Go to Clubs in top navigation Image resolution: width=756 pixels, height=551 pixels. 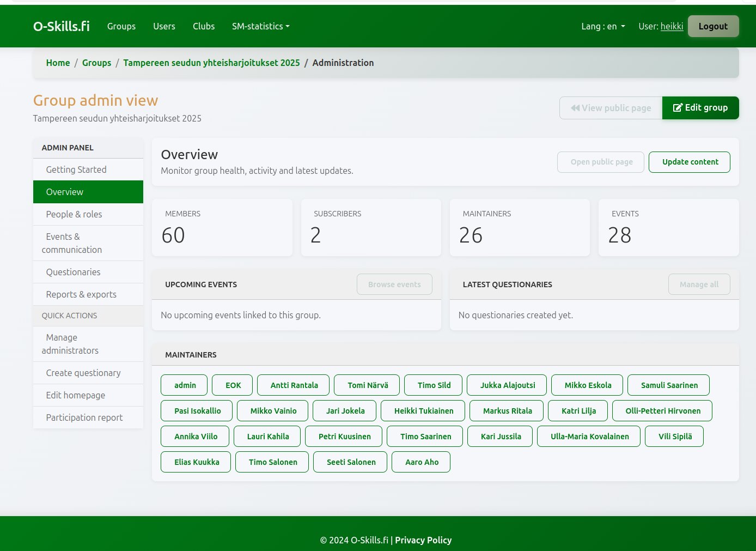tap(204, 26)
